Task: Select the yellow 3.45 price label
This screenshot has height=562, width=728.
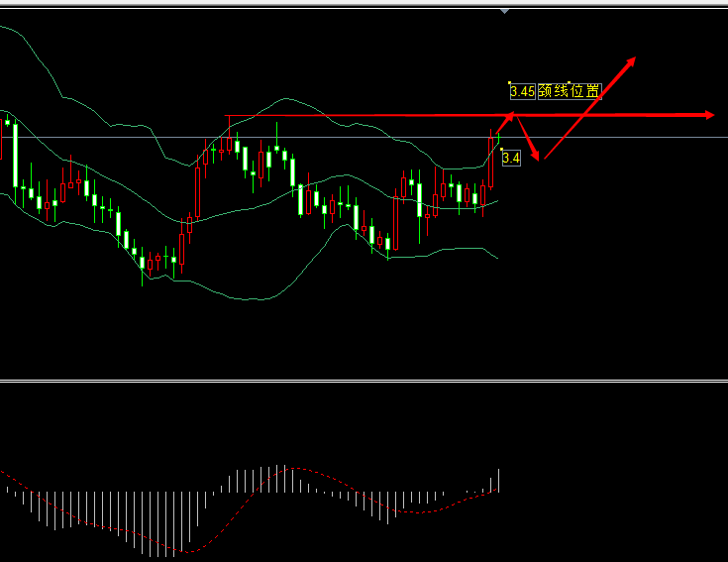Action: (522, 91)
